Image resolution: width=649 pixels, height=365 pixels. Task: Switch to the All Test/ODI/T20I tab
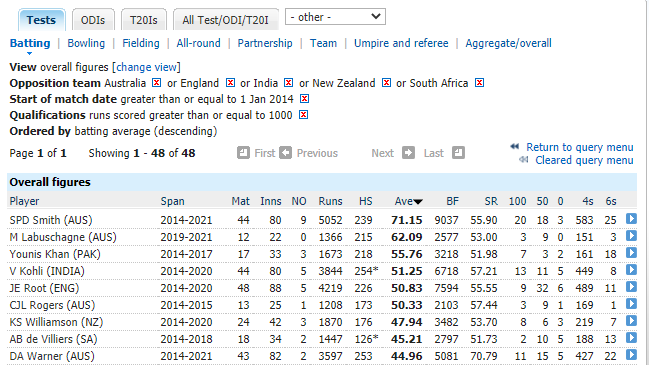(226, 20)
